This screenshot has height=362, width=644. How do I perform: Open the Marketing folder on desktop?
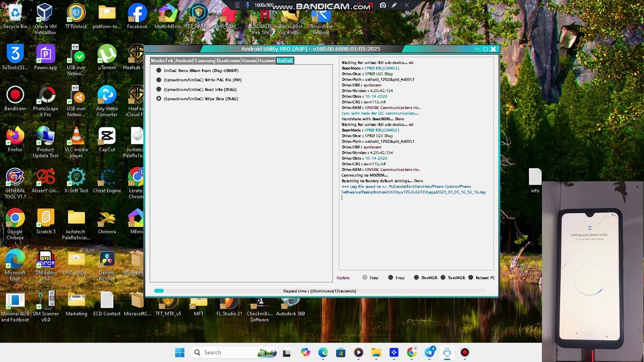[76, 304]
